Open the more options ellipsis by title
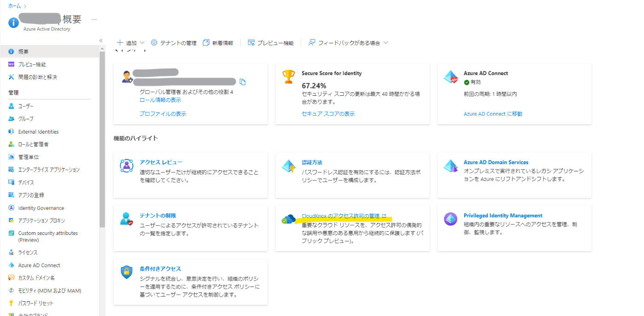The image size is (644, 316). [x=94, y=19]
